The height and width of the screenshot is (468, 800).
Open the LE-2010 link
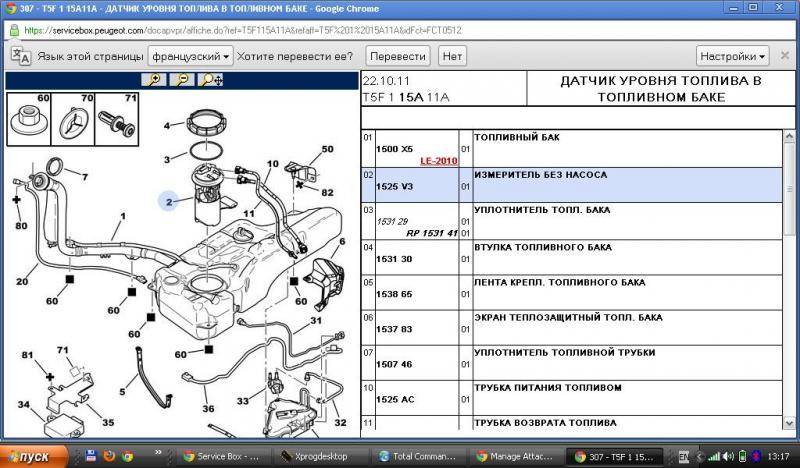click(x=436, y=160)
